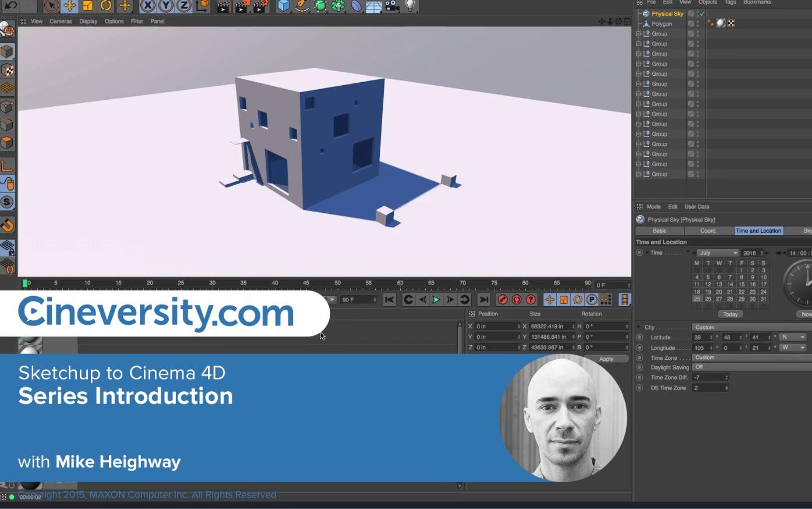Switch the coordinate system icon
The height and width of the screenshot is (509, 812).
tap(202, 6)
